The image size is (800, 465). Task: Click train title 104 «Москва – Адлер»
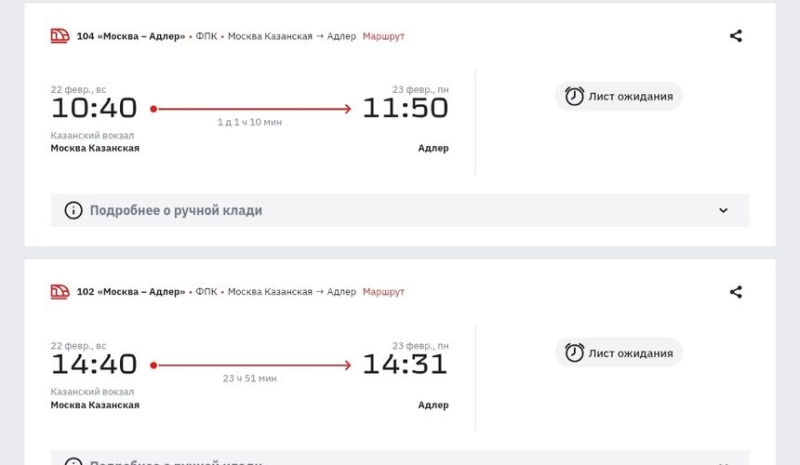coord(131,36)
